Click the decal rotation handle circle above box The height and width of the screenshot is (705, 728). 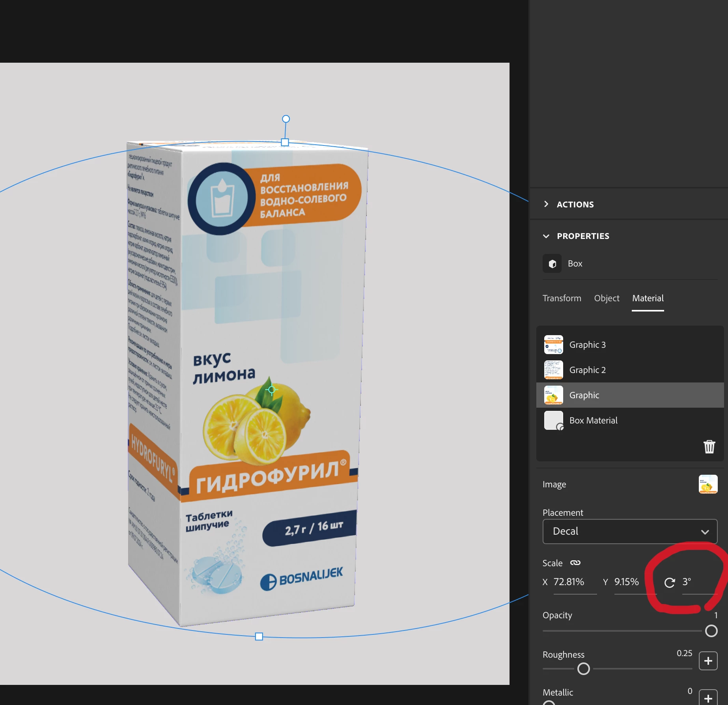tap(286, 119)
